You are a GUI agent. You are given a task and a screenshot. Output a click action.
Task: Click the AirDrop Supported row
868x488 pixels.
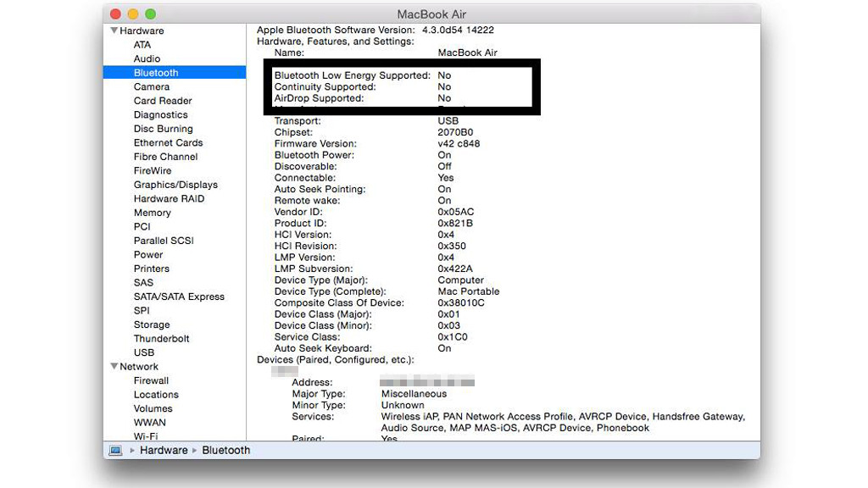[363, 98]
